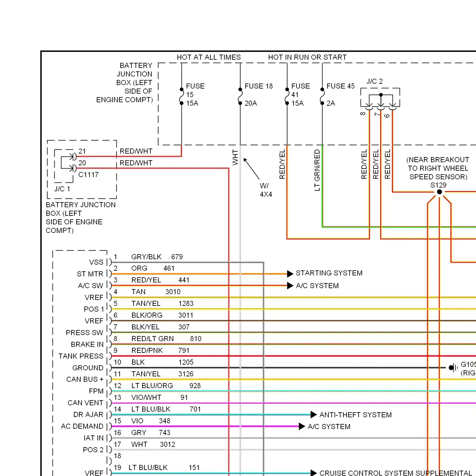Select the "POS 1" pin name

(x=94, y=309)
